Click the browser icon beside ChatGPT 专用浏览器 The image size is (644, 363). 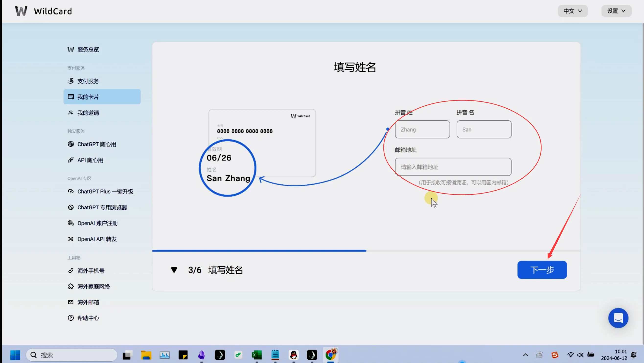click(x=71, y=207)
